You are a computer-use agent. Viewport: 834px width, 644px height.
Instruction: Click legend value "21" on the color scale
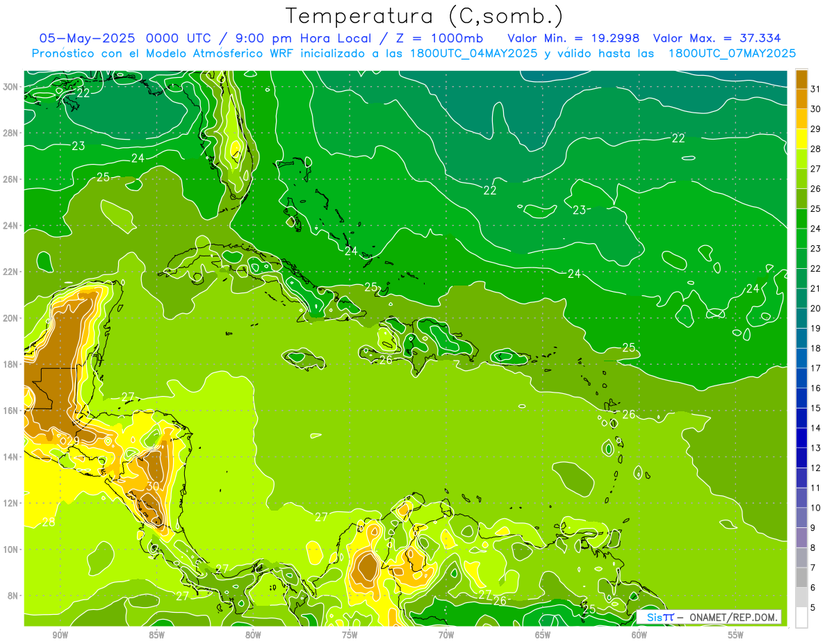816,288
